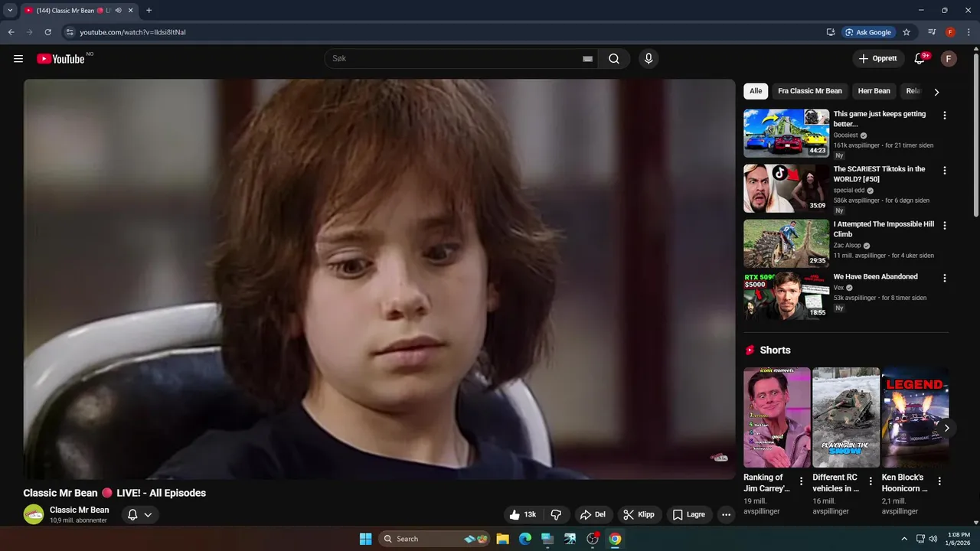Screen dimensions: 980x551
Task: Open We Have Been Abandoned video title
Action: pyautogui.click(x=875, y=276)
